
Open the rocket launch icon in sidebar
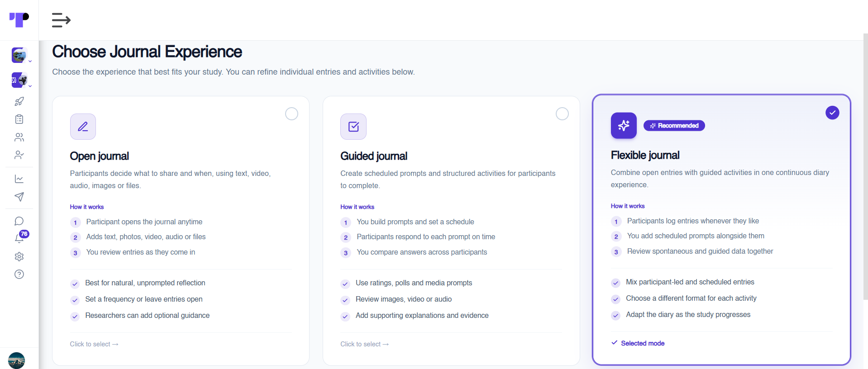pyautogui.click(x=19, y=101)
